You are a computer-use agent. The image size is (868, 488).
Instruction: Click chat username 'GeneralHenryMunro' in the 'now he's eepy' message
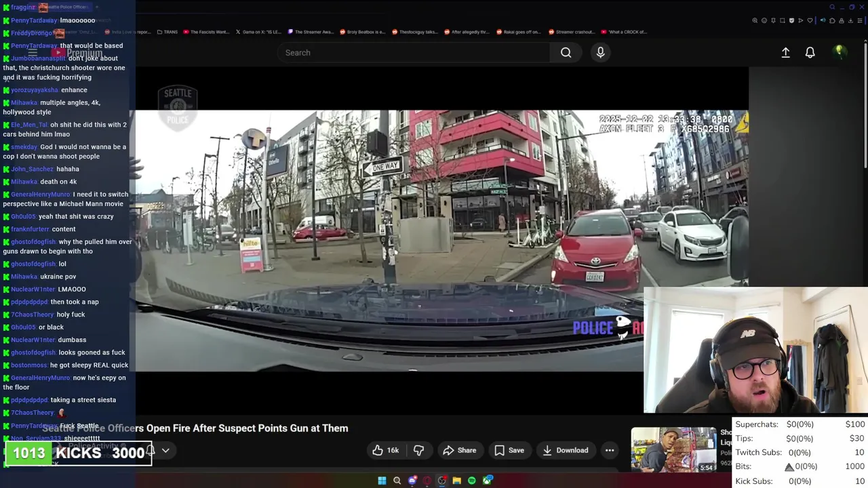click(41, 378)
